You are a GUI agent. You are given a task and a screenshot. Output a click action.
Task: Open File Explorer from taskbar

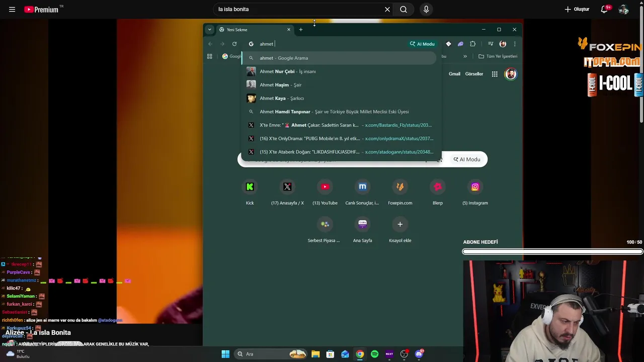[315, 354]
